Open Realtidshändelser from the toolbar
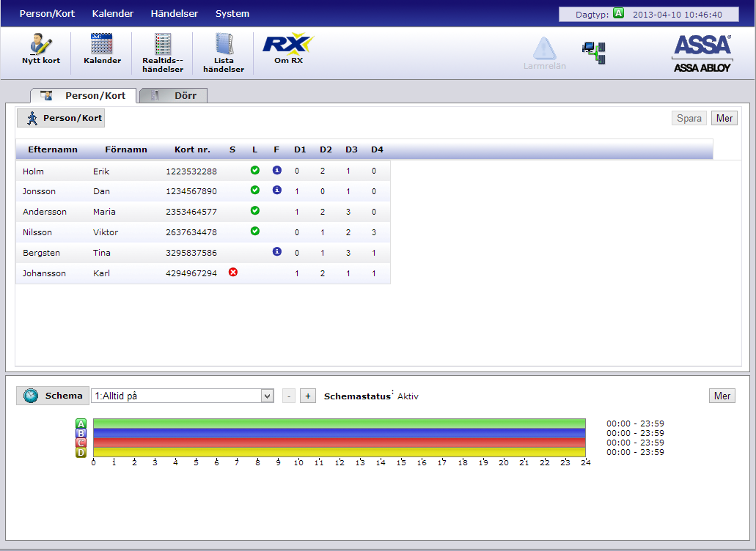This screenshot has height=551, width=756. point(162,45)
